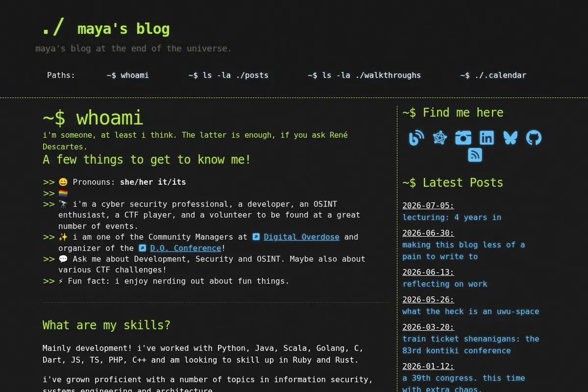Go to the ~$ whoami nav item
The width and height of the screenshot is (588, 392).
pyautogui.click(x=127, y=75)
